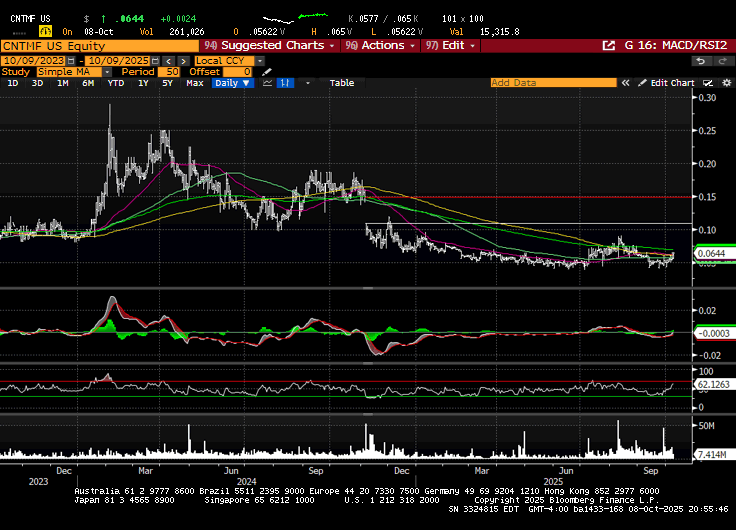Undo the last chart change

(701, 61)
